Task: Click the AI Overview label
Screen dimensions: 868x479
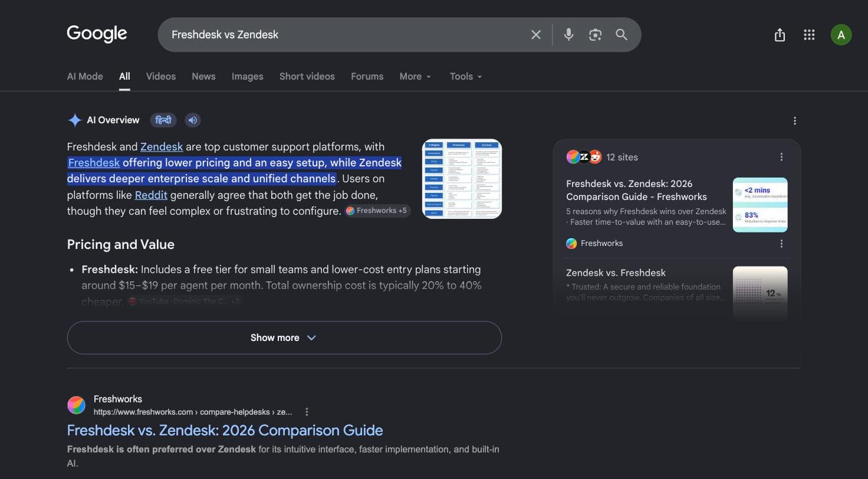Action: click(x=113, y=120)
